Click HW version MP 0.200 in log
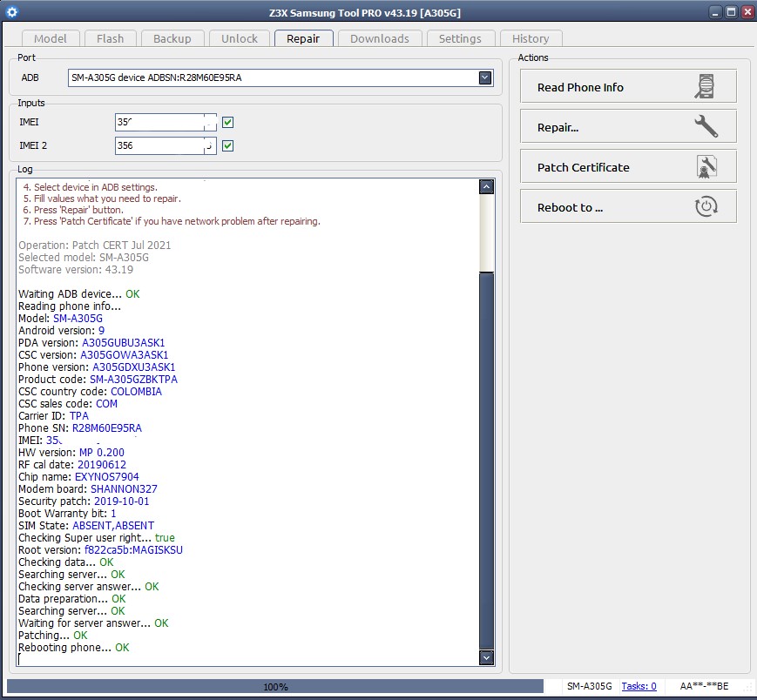The image size is (757, 700). point(102,453)
